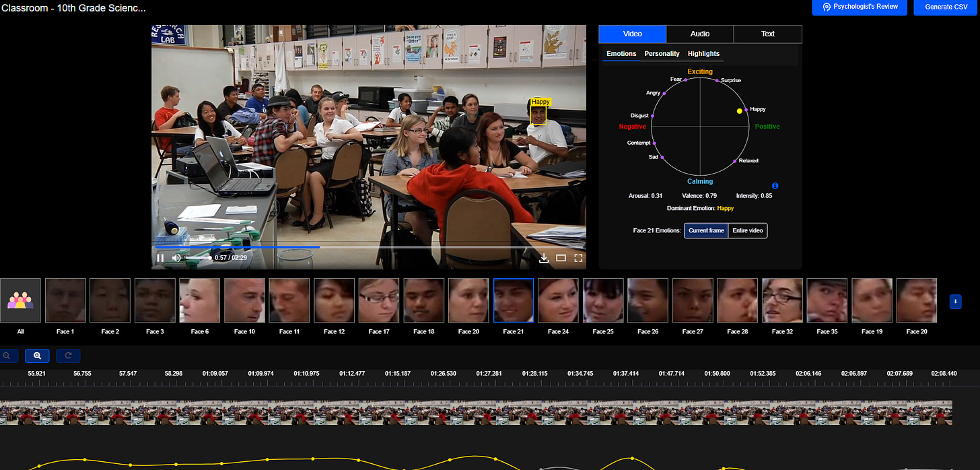Image resolution: width=980 pixels, height=470 pixels.
Task: Switch to the Text analysis tab
Action: (768, 34)
